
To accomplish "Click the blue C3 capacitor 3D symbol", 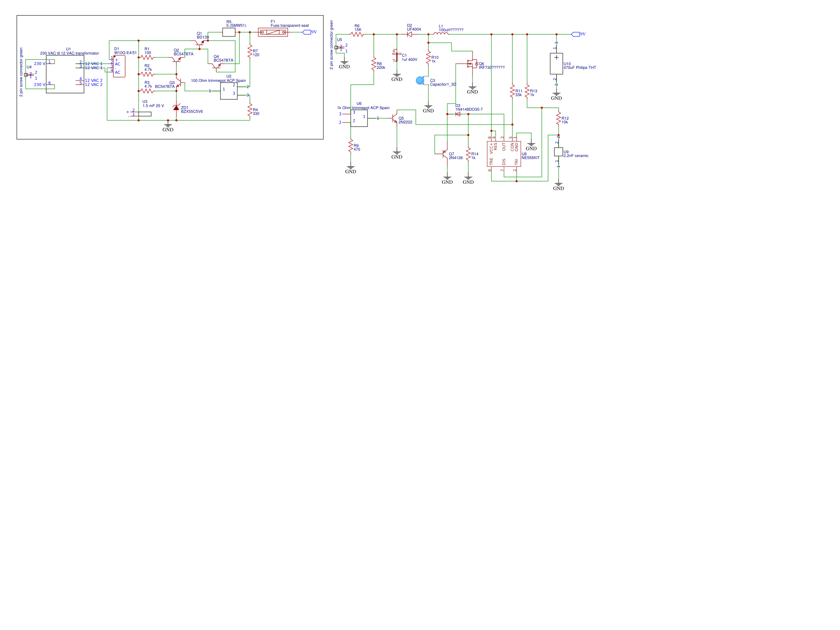I will [421, 81].
